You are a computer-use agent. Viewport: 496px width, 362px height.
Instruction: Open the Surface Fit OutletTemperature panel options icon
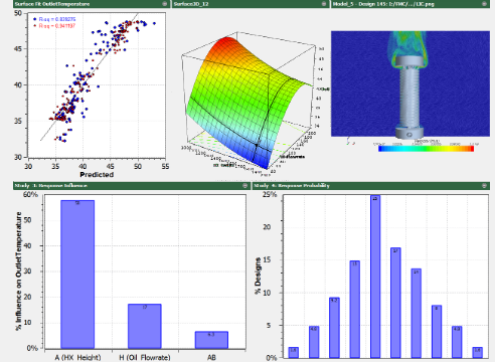pos(165,4)
